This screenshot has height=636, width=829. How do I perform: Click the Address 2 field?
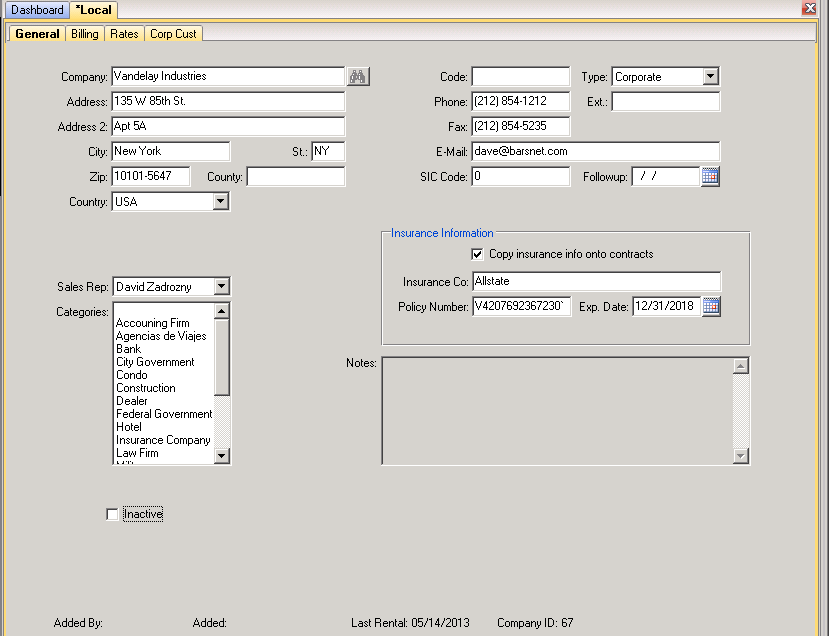click(228, 126)
